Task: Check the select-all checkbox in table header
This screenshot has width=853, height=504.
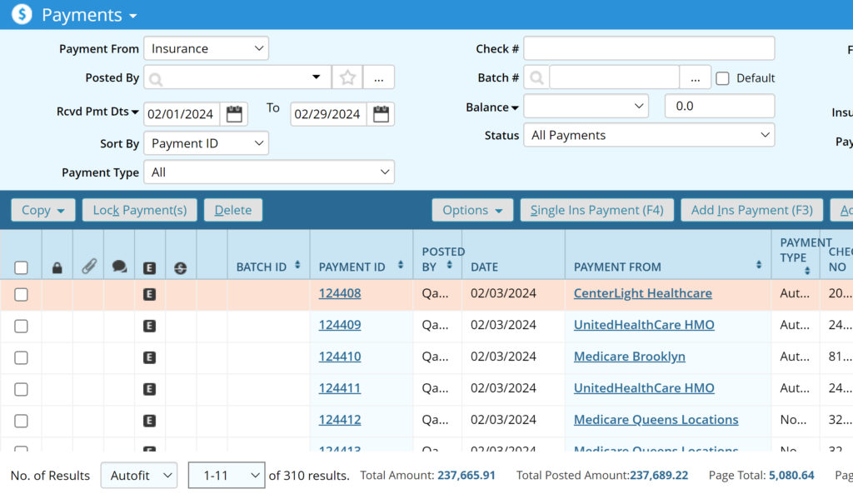Action: (x=22, y=267)
